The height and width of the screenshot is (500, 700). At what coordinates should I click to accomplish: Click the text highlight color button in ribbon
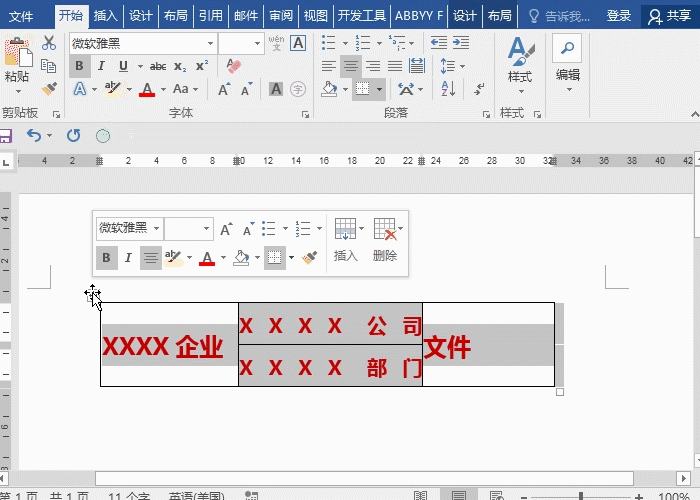coord(113,89)
